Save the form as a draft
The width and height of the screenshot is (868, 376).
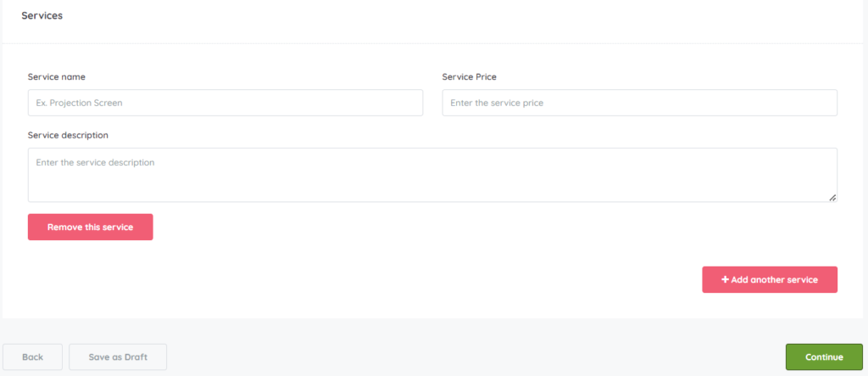[x=118, y=357]
